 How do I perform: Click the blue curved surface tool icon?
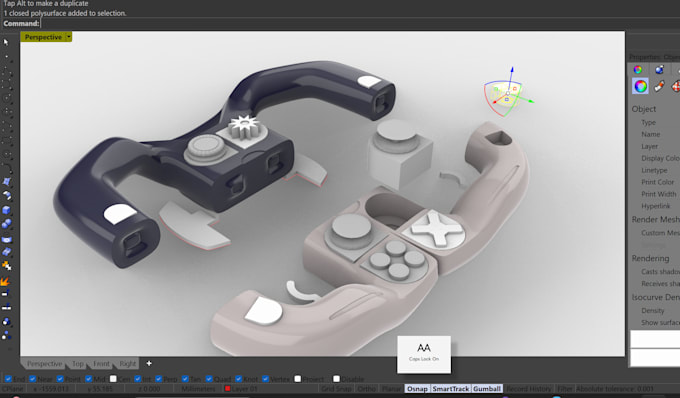[6, 239]
